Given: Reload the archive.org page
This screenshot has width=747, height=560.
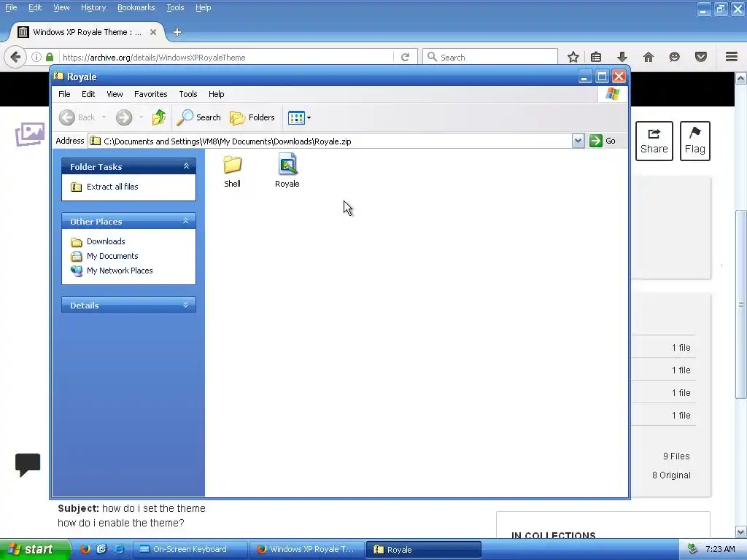Looking at the screenshot, I should coord(406,57).
